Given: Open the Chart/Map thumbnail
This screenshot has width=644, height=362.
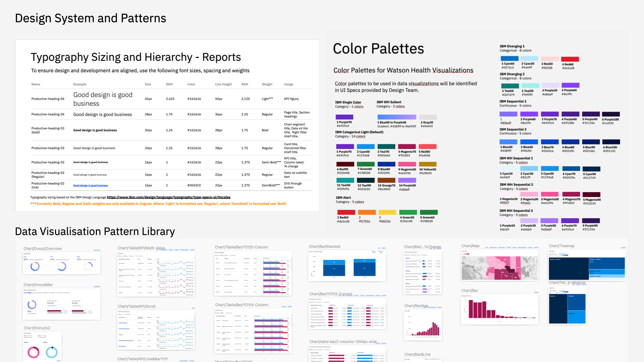Looking at the screenshot, I should point(499,265).
